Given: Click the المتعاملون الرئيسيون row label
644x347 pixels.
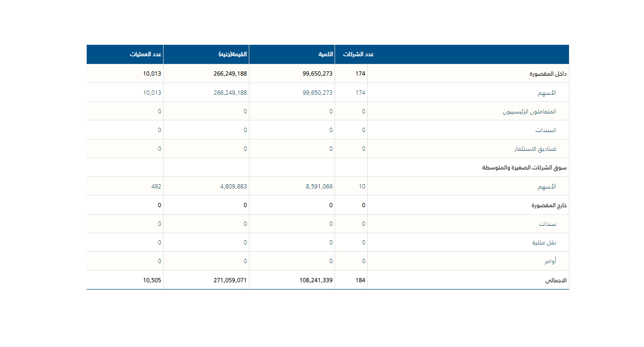Looking at the screenshot, I should point(529,111).
